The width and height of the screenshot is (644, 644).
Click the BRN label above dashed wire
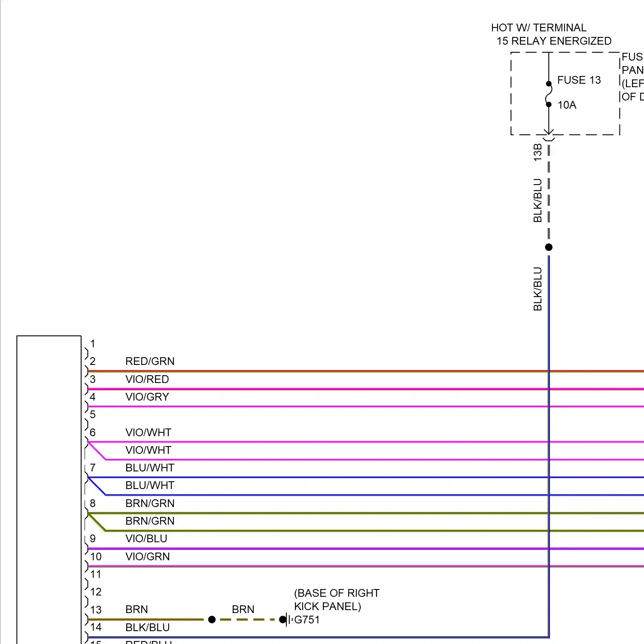(243, 610)
